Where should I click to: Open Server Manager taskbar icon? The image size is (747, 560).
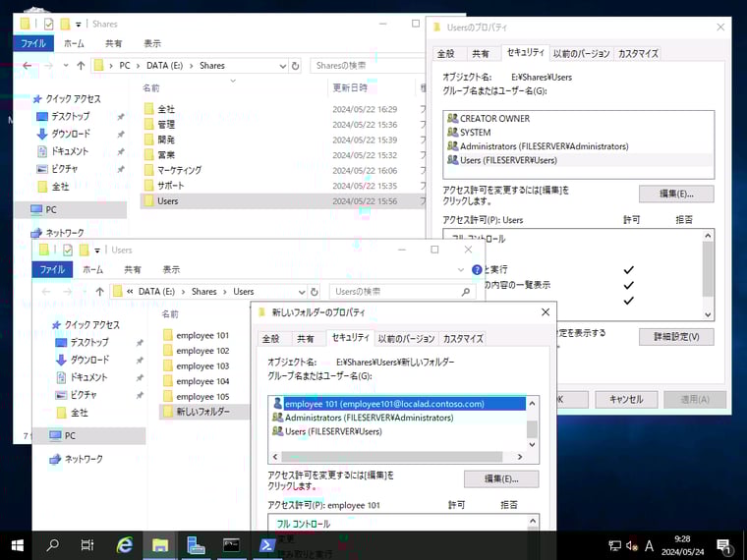196,545
